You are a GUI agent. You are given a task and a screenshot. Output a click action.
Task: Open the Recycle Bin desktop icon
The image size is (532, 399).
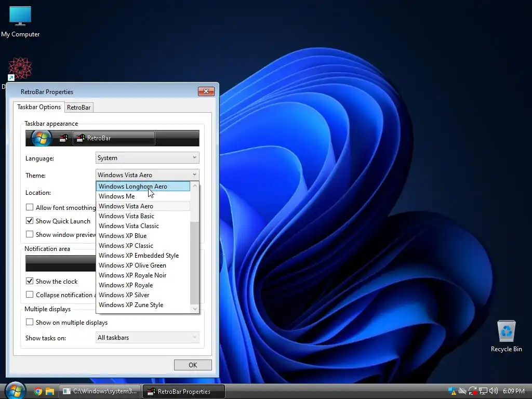[506, 336]
